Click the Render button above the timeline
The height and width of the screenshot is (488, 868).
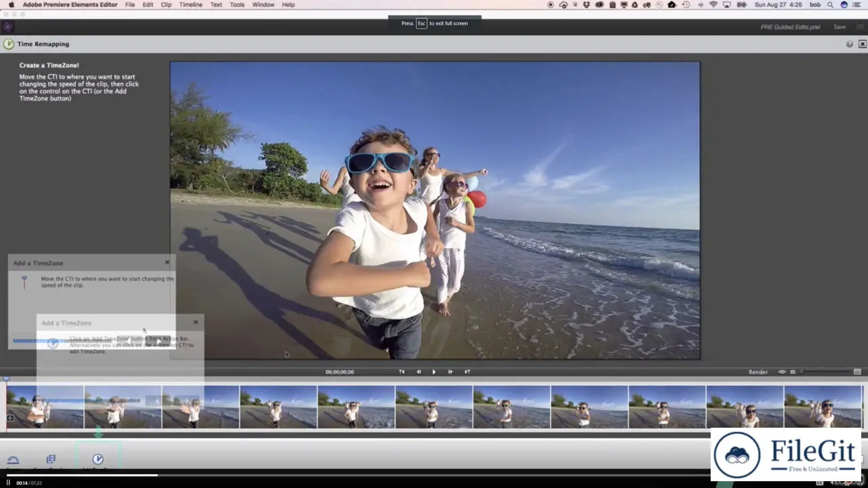click(x=758, y=372)
